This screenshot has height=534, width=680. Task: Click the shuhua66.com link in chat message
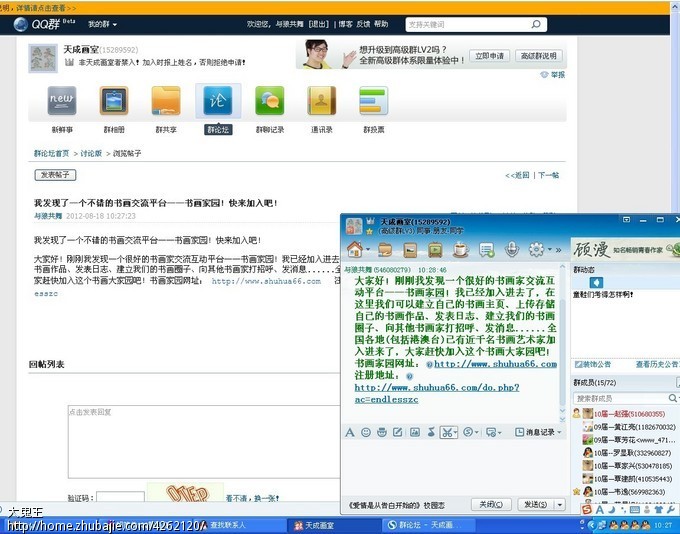click(x=495, y=364)
